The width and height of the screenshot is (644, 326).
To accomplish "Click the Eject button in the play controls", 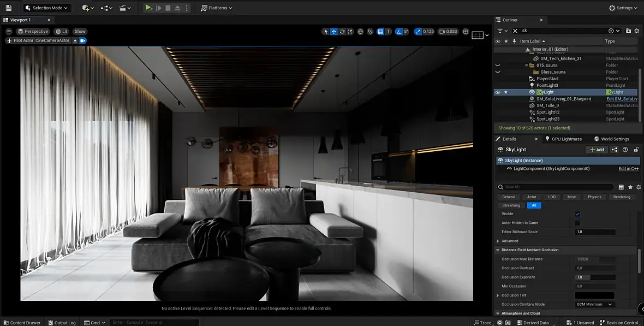I will 177,8.
